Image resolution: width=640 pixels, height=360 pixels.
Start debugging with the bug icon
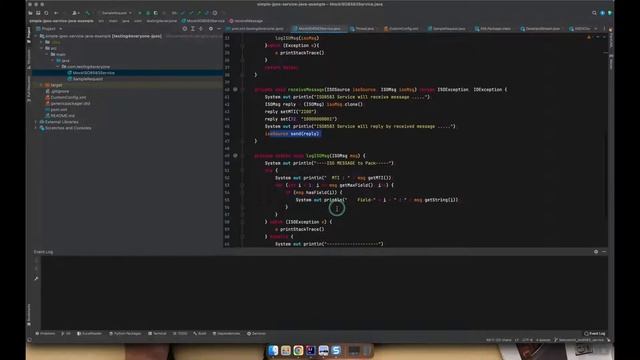click(x=148, y=13)
